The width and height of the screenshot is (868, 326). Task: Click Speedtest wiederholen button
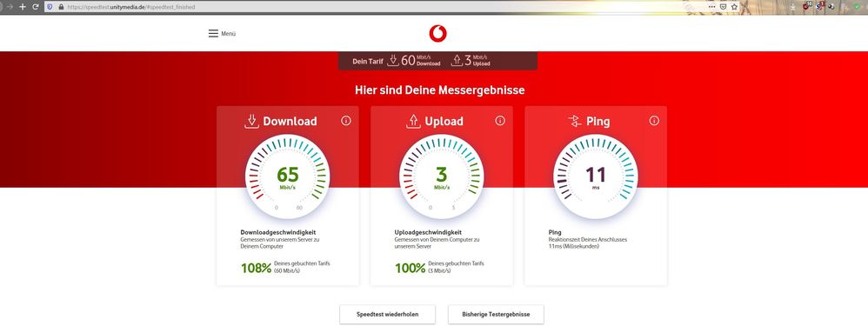[x=388, y=315]
